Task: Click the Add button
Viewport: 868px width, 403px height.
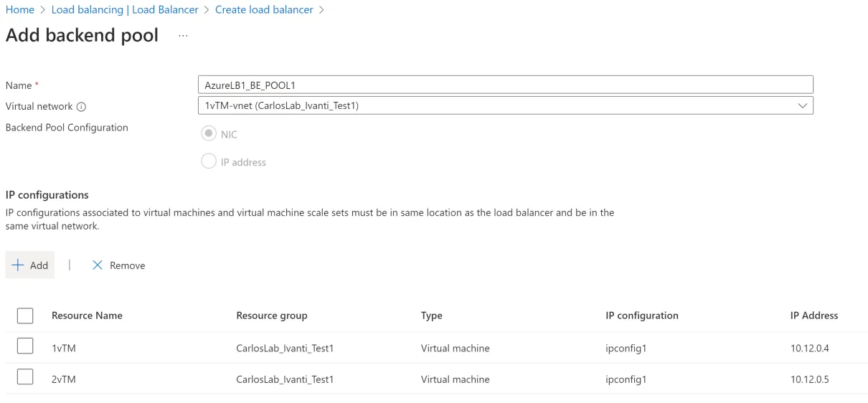Action: [x=30, y=265]
